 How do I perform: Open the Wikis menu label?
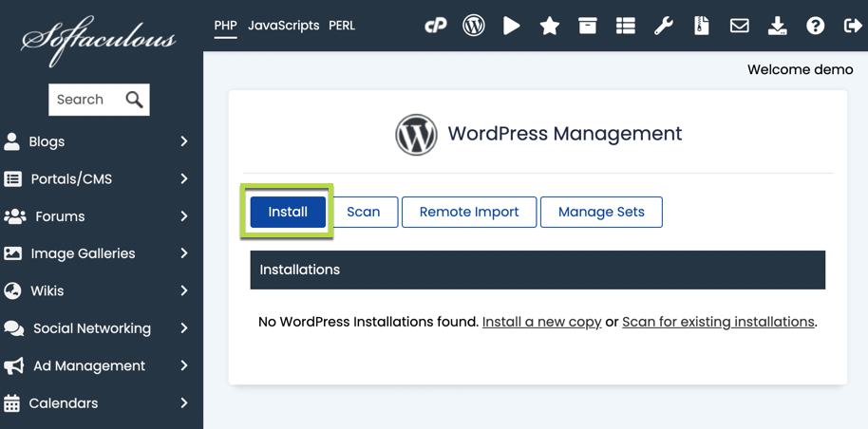pos(47,290)
